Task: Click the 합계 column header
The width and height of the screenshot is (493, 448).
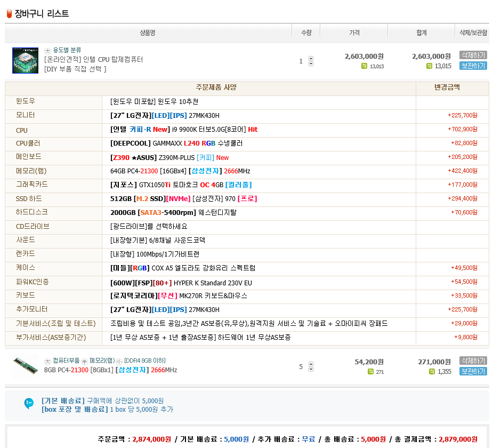Action: tap(422, 33)
